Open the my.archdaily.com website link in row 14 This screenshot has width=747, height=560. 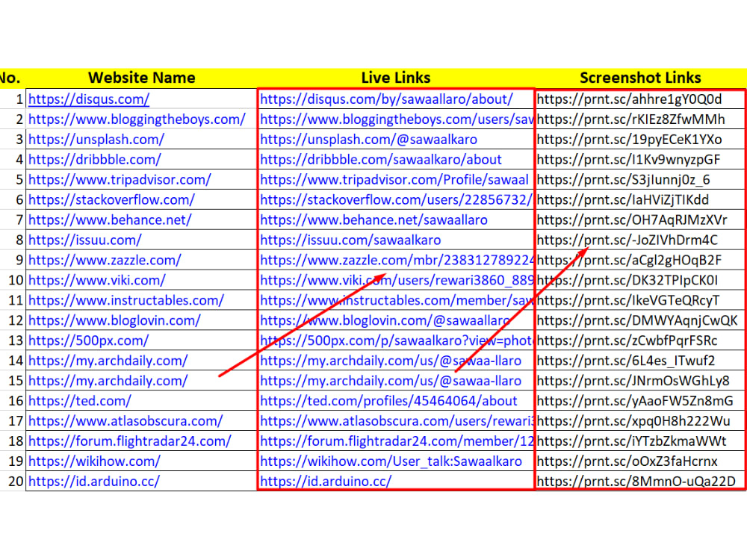[x=108, y=361]
